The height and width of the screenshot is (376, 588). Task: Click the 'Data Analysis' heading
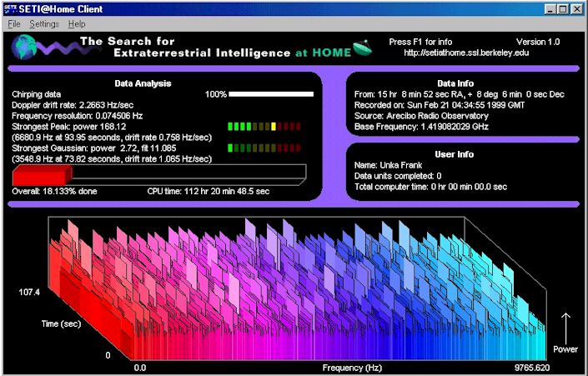(143, 83)
